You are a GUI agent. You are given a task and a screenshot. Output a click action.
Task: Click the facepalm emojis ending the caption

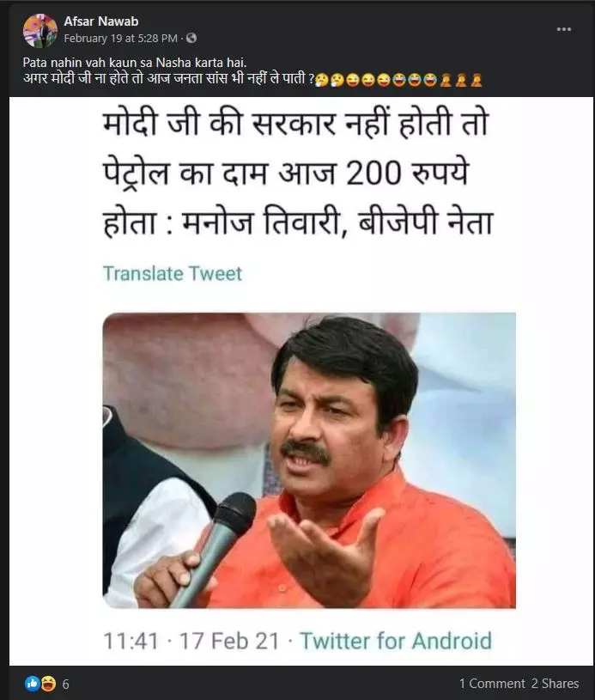[x=461, y=80]
